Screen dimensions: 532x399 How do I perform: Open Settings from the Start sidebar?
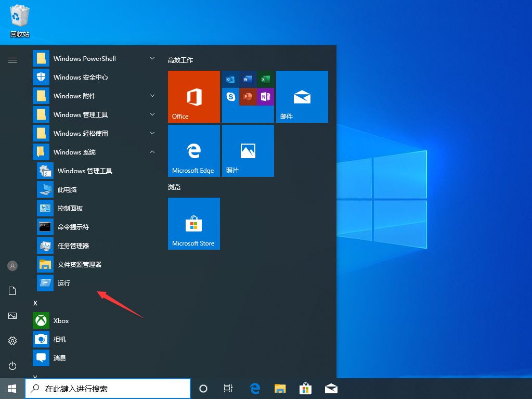click(12, 341)
